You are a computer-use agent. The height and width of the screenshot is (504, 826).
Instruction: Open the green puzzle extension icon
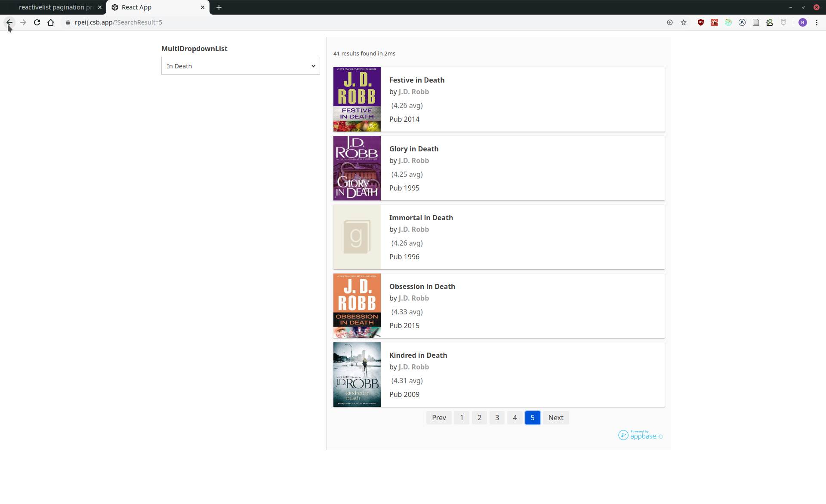(x=770, y=22)
